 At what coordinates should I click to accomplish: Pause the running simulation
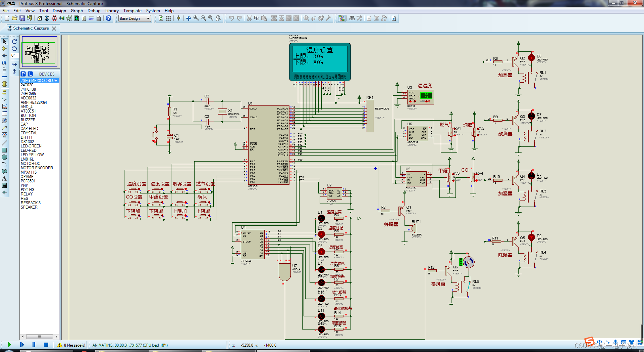coord(34,345)
